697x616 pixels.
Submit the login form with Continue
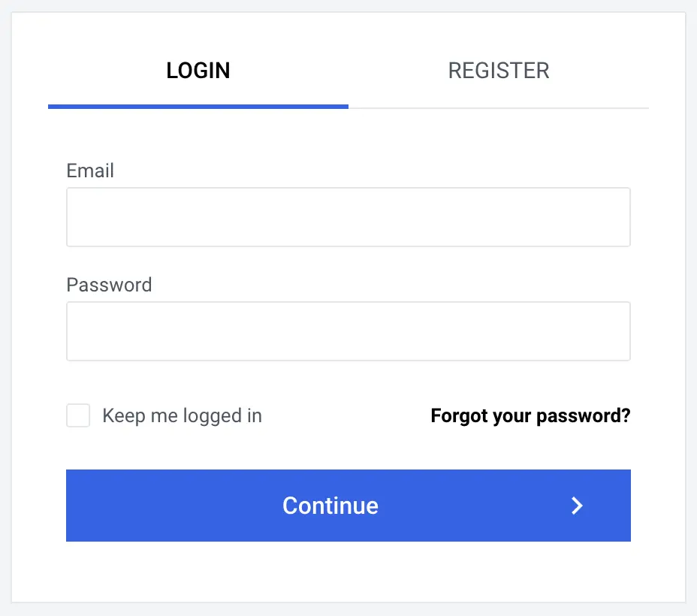coord(348,506)
